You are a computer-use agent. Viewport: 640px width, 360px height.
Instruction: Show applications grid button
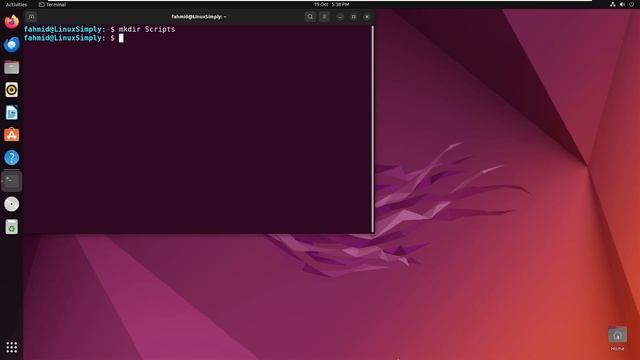coord(11,347)
